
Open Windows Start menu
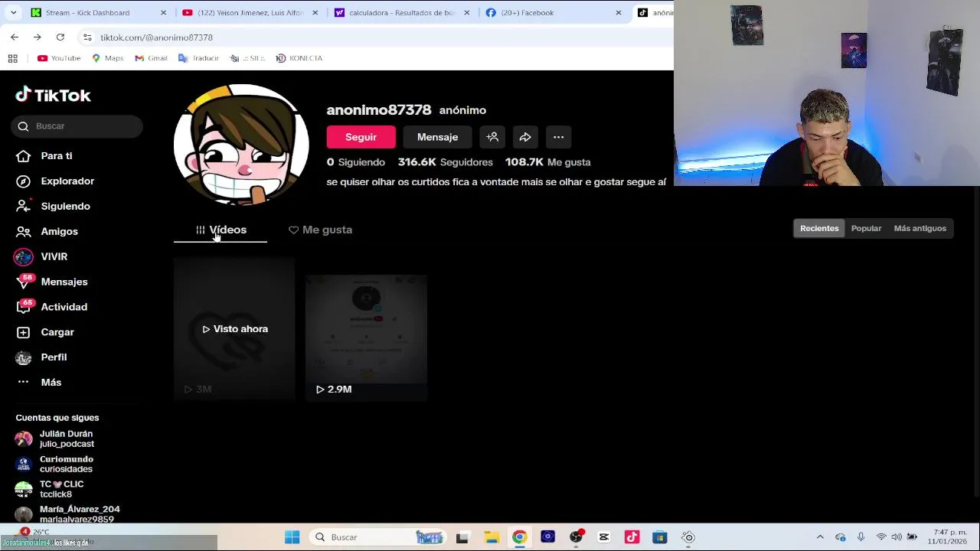(292, 537)
